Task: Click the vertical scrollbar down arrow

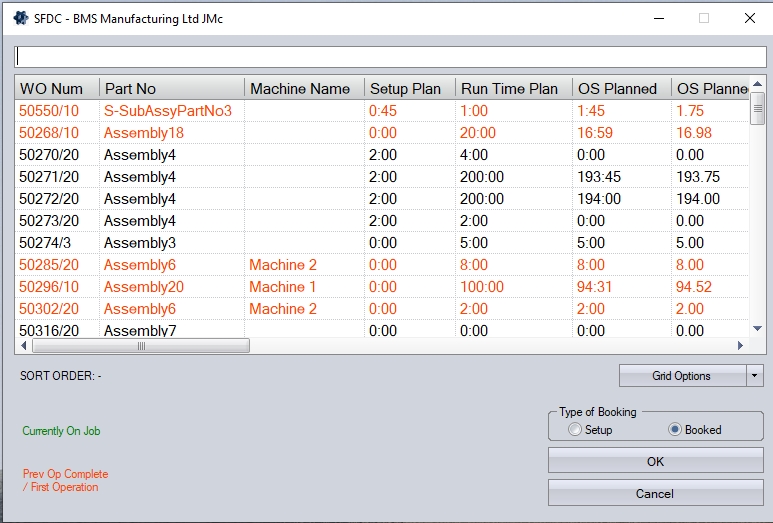Action: [757, 329]
